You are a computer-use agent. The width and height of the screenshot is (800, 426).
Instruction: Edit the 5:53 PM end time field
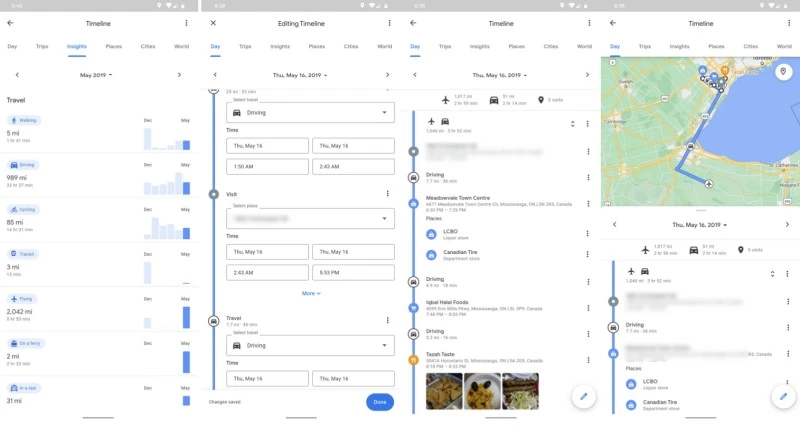(x=353, y=272)
